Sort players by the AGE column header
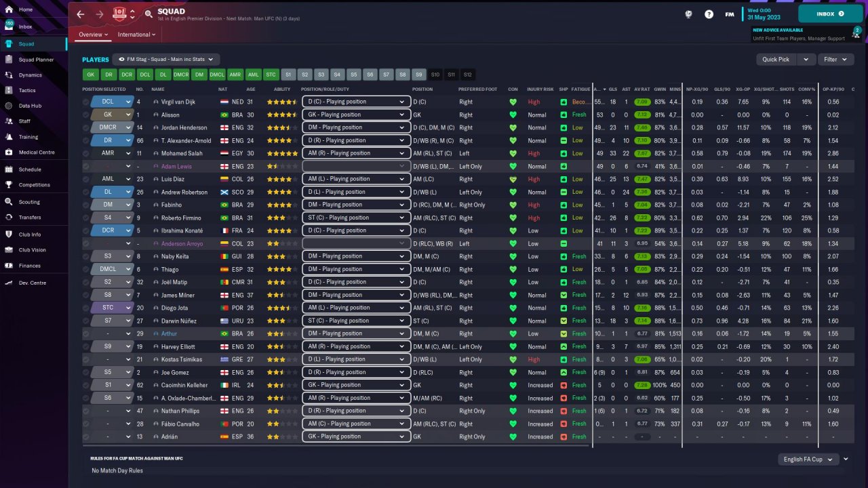868x488 pixels. pos(251,89)
